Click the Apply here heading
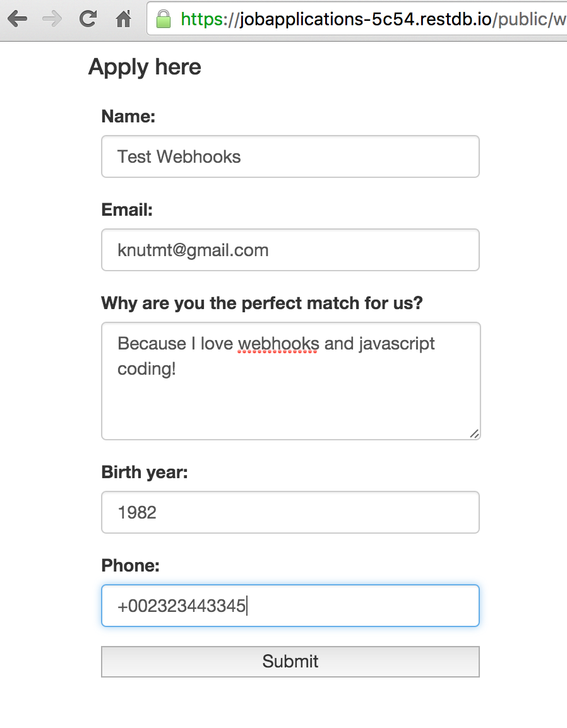 [145, 68]
